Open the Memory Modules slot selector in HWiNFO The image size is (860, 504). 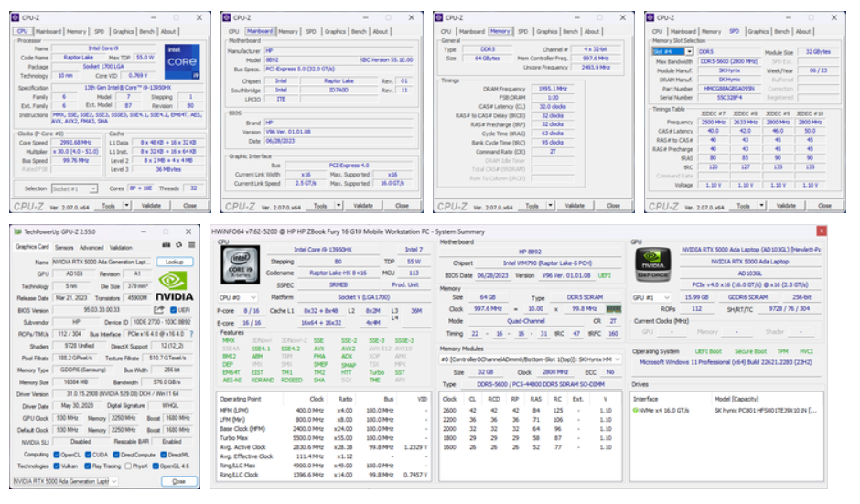531,359
